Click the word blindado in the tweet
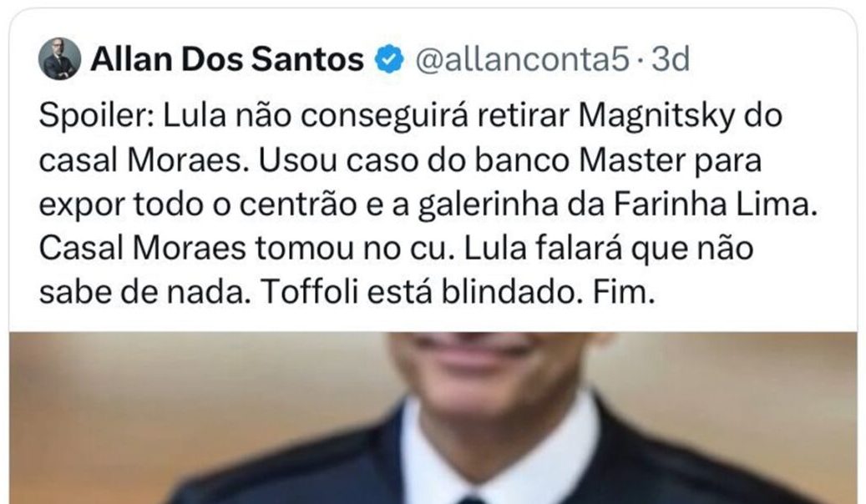The image size is (866, 504). tap(512, 291)
